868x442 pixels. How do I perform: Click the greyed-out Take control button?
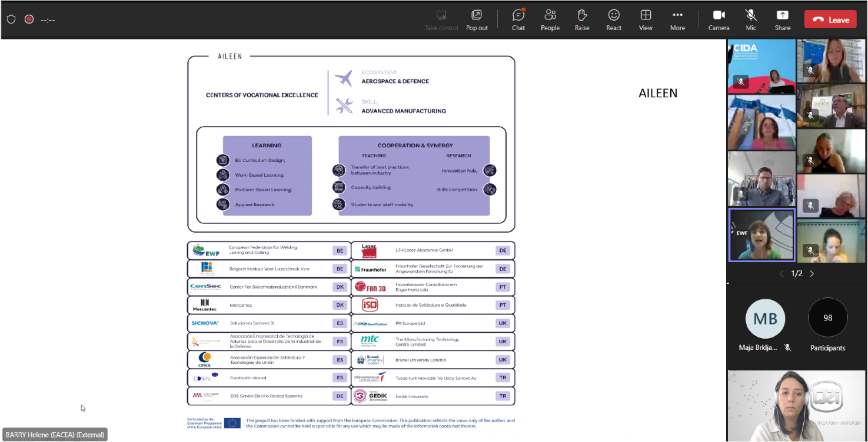click(x=441, y=19)
